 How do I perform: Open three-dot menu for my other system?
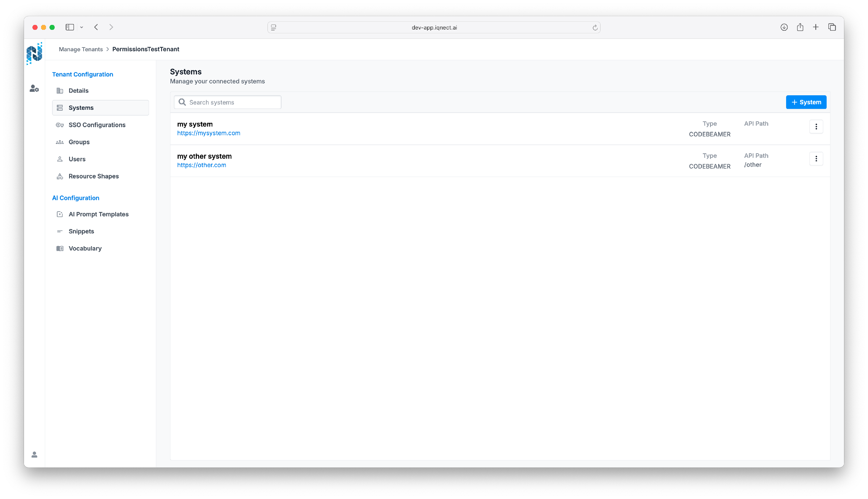tap(816, 158)
